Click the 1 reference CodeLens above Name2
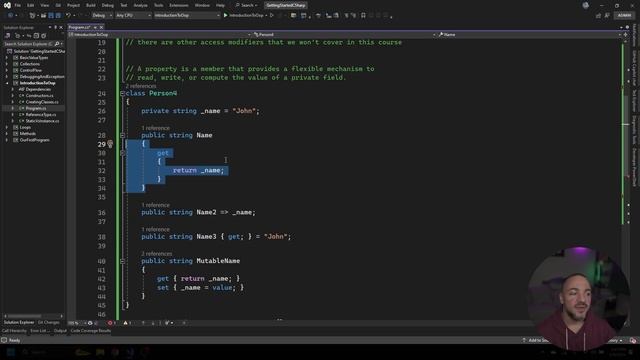Viewport: 640px width, 360px height. click(156, 205)
